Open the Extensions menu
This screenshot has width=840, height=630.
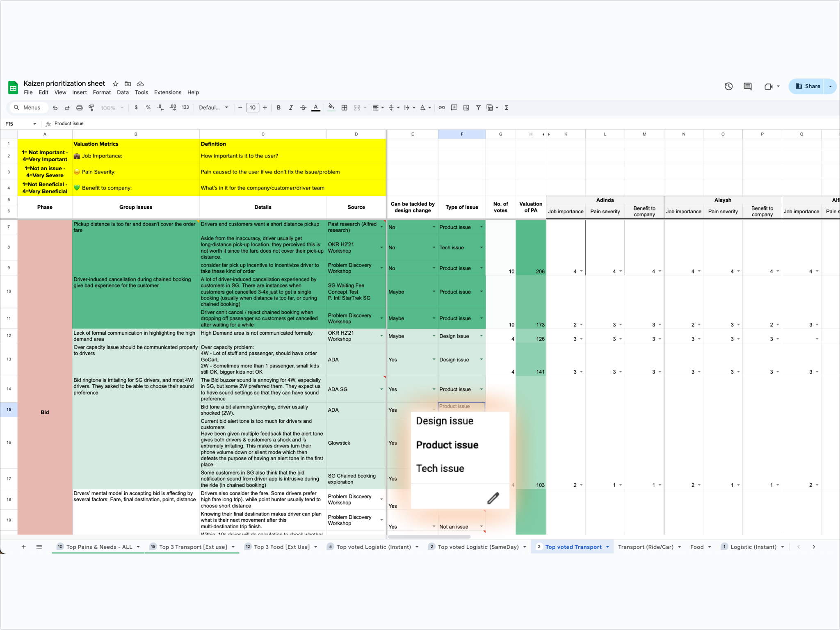[x=167, y=92]
